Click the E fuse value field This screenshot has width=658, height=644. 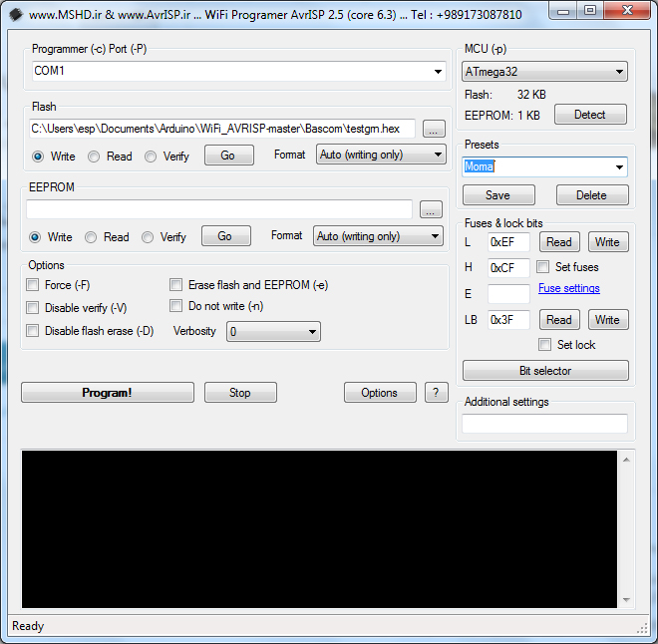(508, 294)
